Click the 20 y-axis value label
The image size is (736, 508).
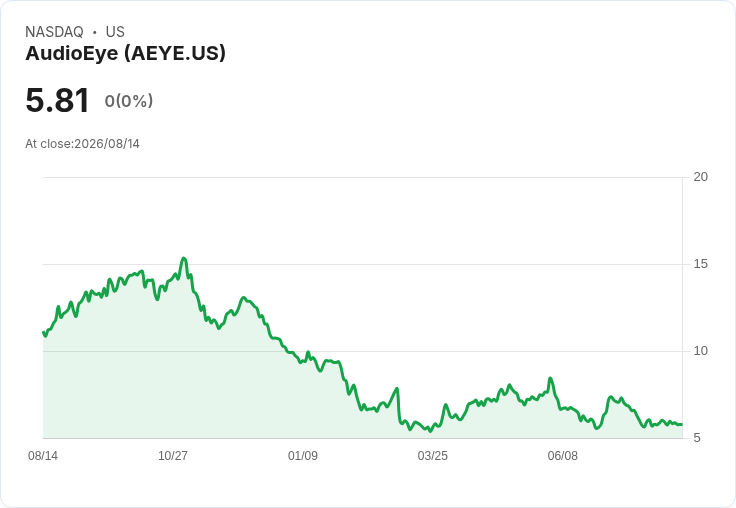pyautogui.click(x=700, y=177)
